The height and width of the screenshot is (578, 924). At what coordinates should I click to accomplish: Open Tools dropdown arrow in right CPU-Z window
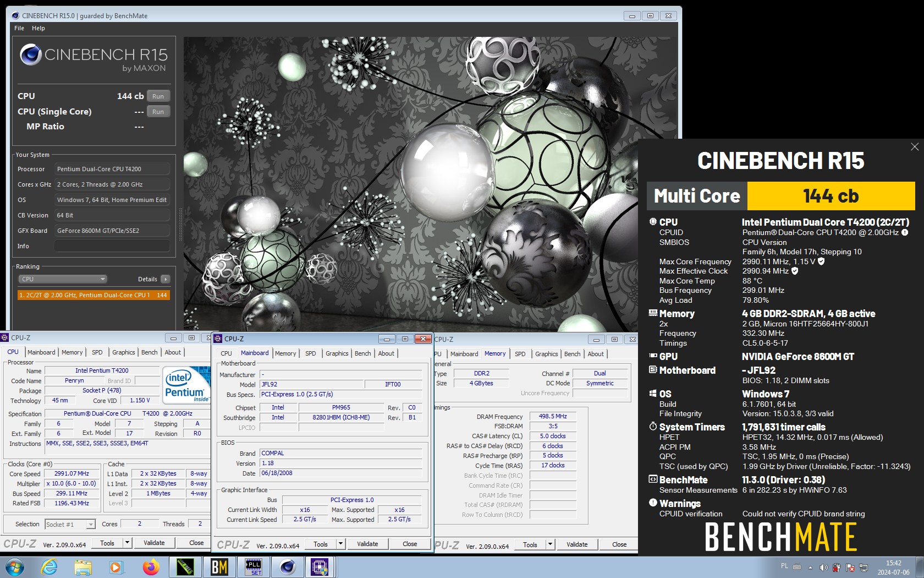pos(550,544)
